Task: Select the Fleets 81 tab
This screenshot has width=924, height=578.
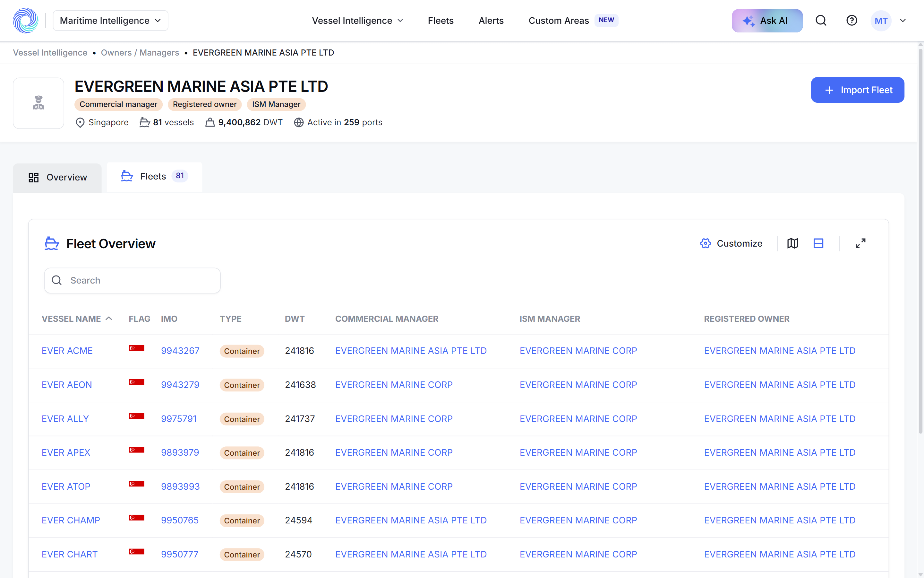Action: (x=154, y=176)
